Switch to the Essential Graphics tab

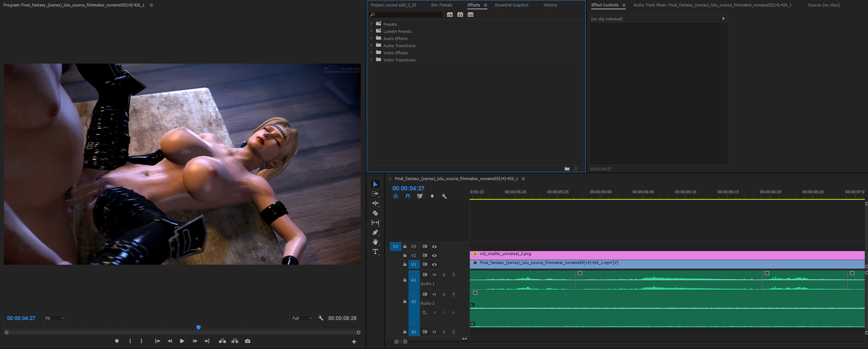(x=512, y=5)
